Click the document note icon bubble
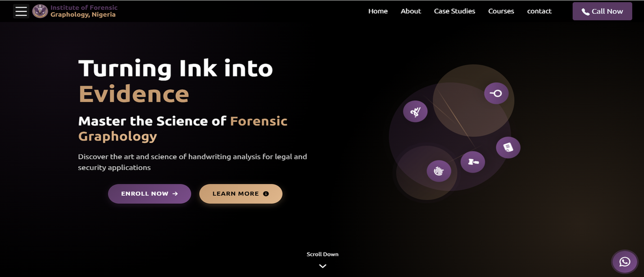Screen dimensions: 644x277 click(x=508, y=147)
